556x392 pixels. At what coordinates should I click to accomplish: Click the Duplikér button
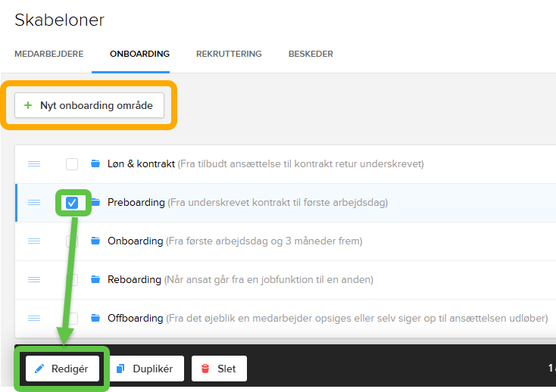[146, 369]
